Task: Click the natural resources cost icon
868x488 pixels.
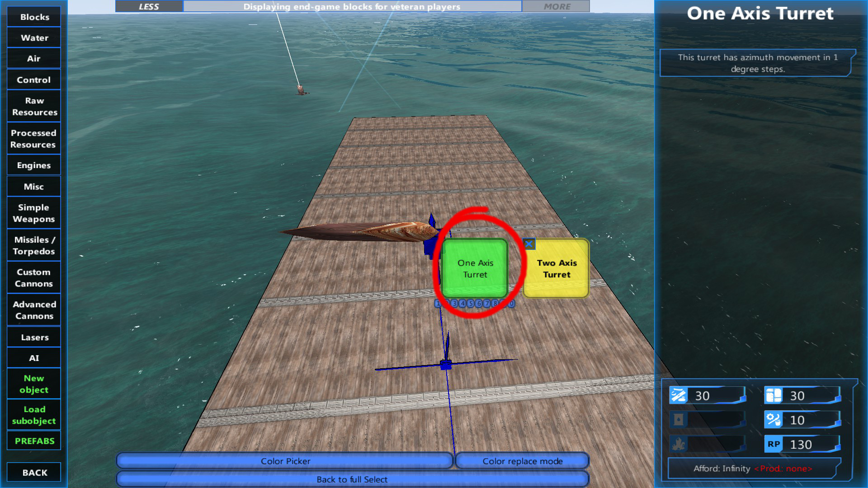Action: [678, 396]
